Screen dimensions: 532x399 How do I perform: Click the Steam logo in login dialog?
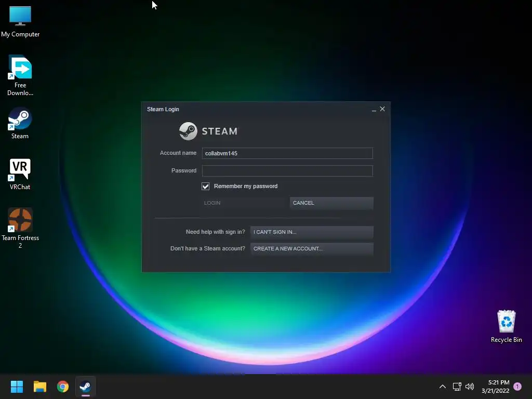pyautogui.click(x=208, y=131)
